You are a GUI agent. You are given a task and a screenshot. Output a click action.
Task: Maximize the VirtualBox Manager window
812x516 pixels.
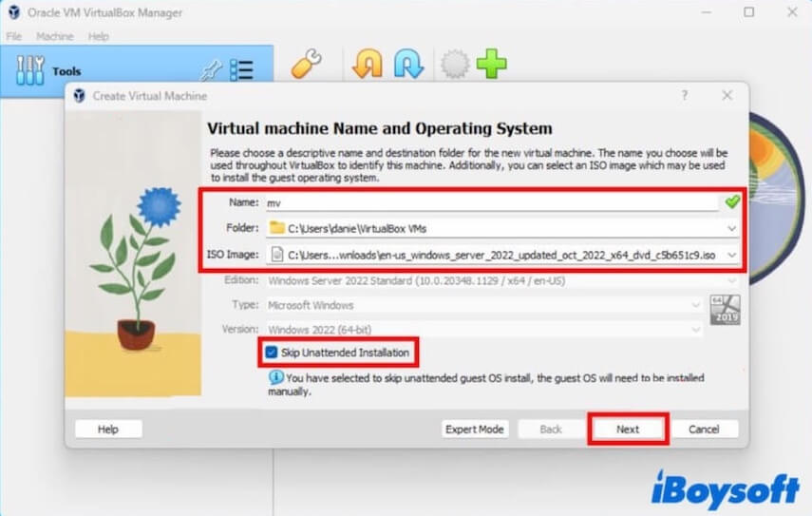[748, 11]
